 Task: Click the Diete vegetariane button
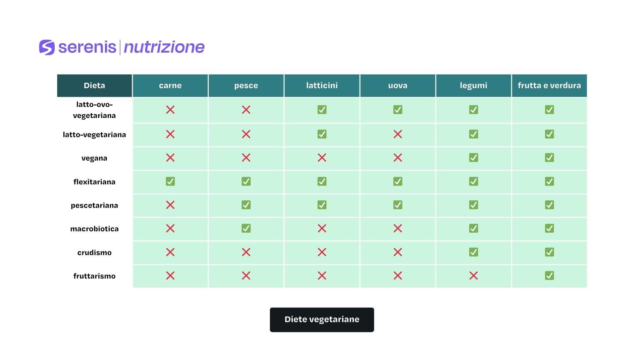tap(322, 320)
